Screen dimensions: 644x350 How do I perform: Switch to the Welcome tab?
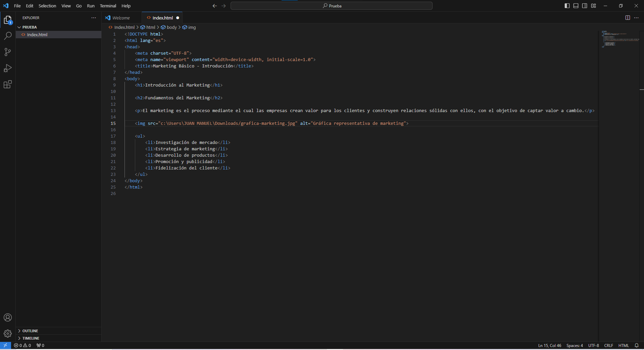(x=121, y=18)
